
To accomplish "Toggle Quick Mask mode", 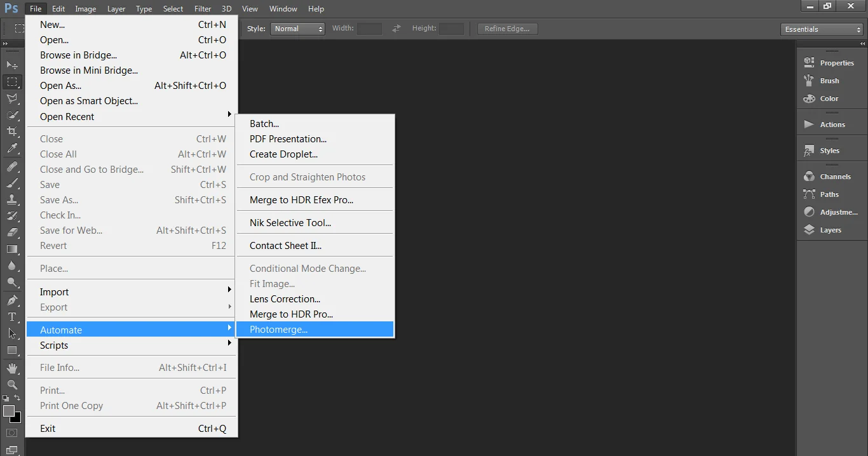I will 12,434.
